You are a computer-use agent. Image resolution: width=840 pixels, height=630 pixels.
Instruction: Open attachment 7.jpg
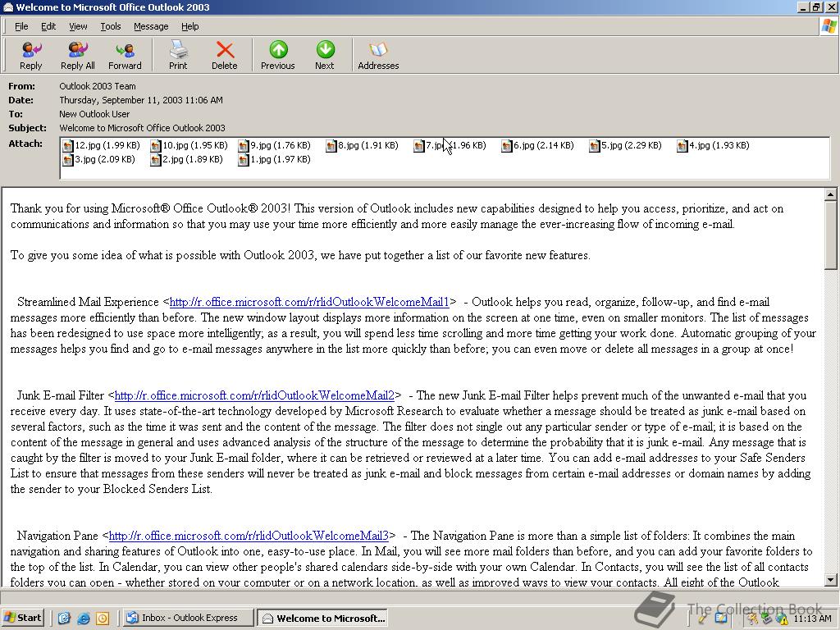coord(450,146)
